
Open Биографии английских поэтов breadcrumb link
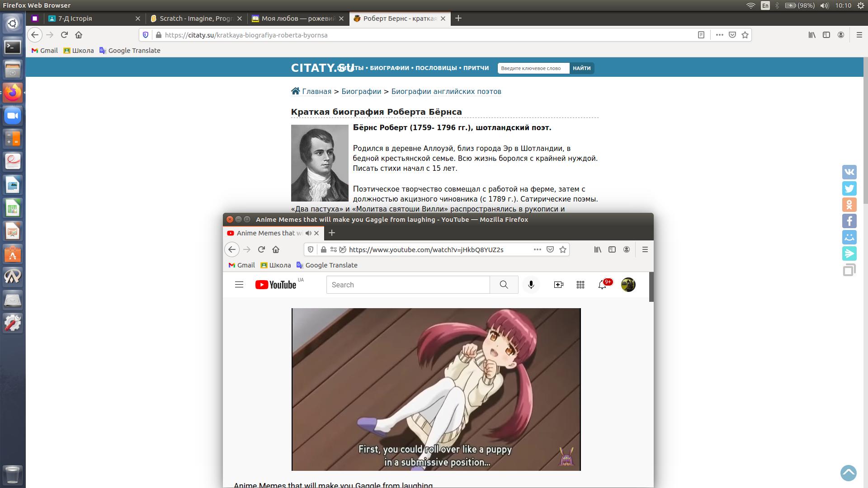(x=446, y=91)
